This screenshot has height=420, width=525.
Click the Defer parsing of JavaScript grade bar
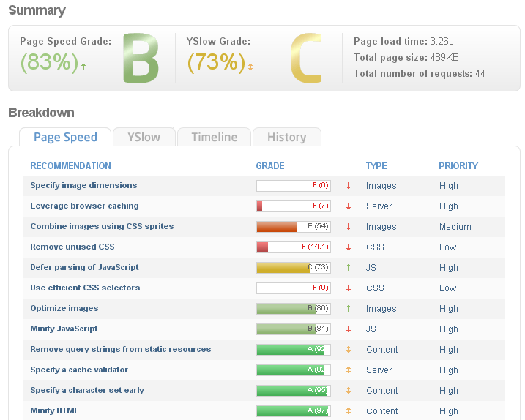(x=293, y=268)
